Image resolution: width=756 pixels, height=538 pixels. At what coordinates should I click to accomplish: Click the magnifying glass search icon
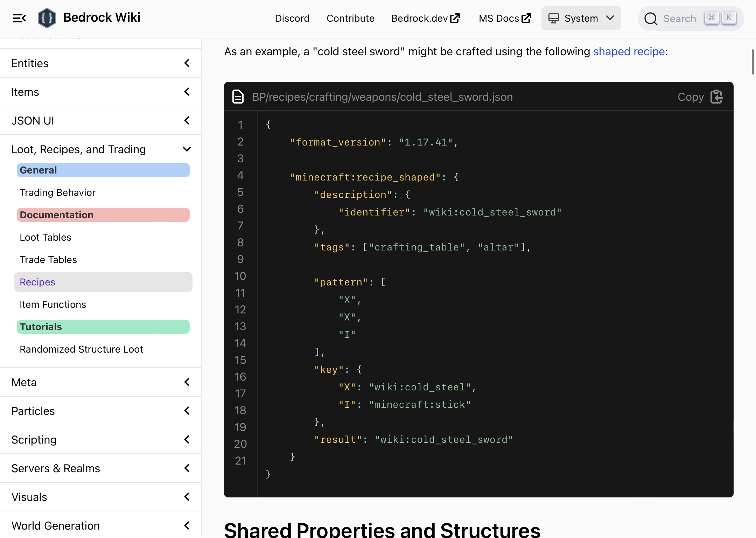pos(651,19)
